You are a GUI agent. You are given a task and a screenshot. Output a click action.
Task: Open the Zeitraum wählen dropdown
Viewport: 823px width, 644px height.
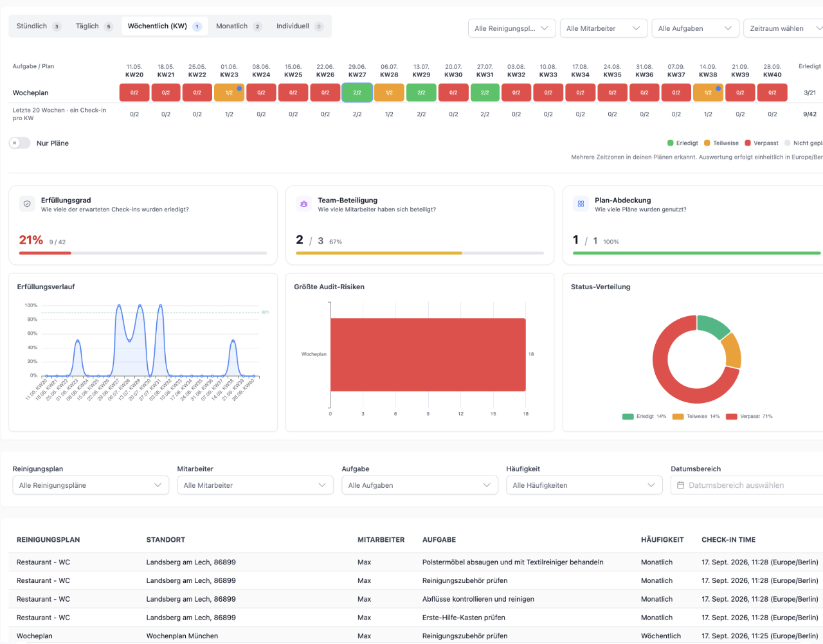point(784,28)
